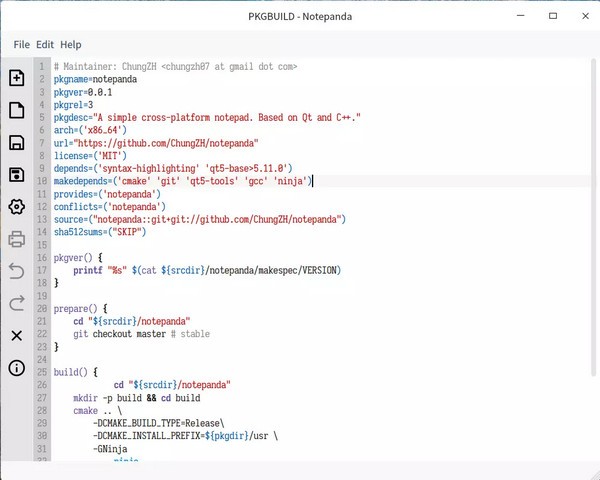Image resolution: width=600 pixels, height=480 pixels.
Task: Minimize the Notepanda window
Action: (520, 16)
